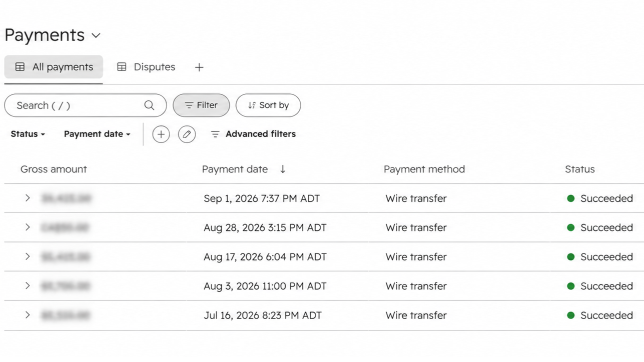Select the date Aug 28, 2026 3:15 PM ADT
The height and width of the screenshot is (362, 644).
point(265,227)
